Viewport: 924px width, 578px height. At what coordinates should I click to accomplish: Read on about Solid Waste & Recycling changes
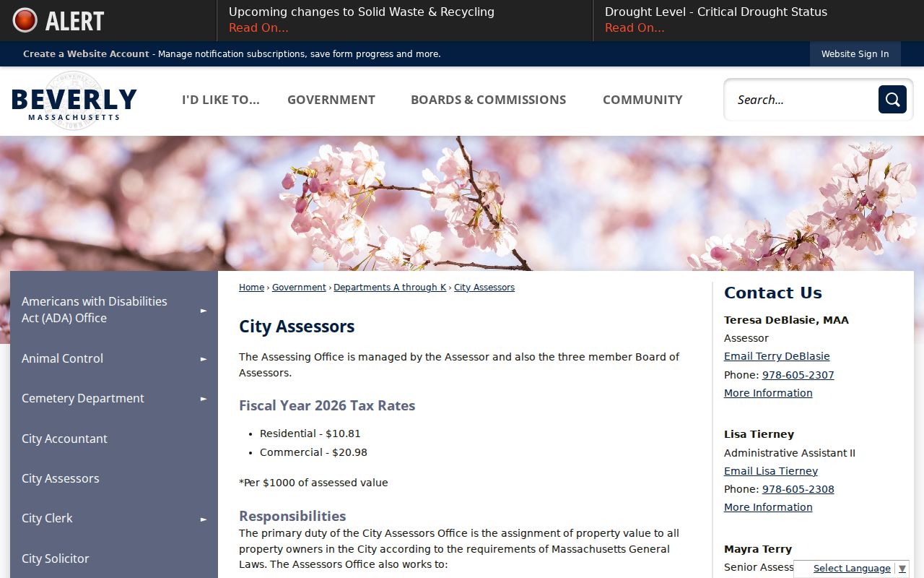[x=258, y=28]
